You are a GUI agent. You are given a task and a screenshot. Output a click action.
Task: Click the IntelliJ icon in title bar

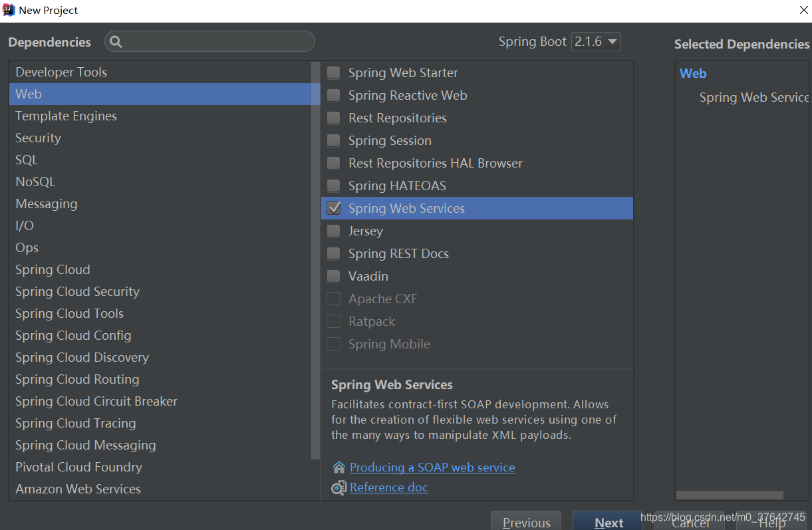click(9, 10)
